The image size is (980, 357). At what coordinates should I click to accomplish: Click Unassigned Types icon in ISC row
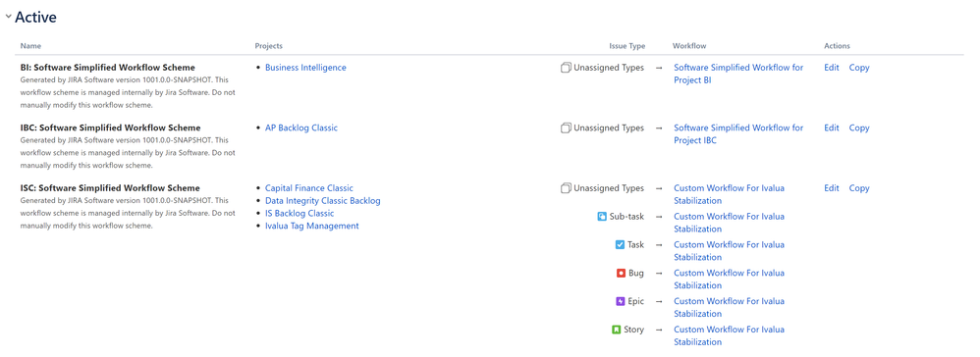pos(566,188)
